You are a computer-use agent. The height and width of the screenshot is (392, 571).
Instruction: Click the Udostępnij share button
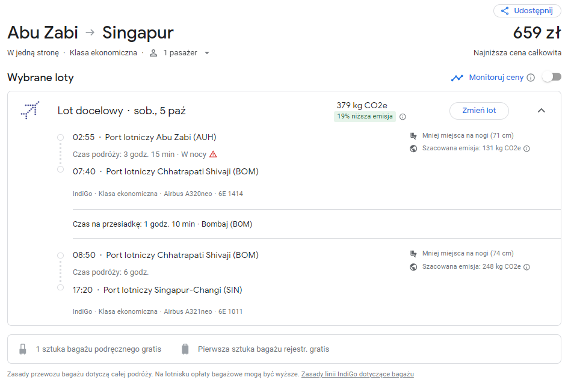[527, 11]
